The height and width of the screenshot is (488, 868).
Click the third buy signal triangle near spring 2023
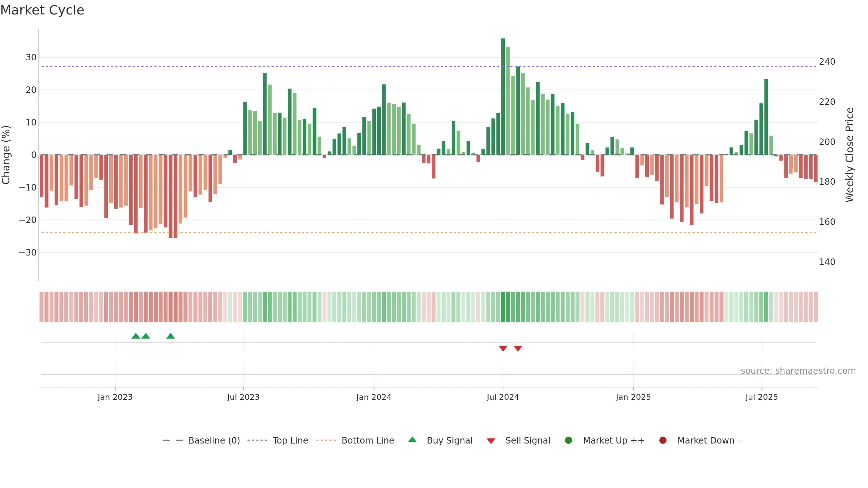(171, 336)
